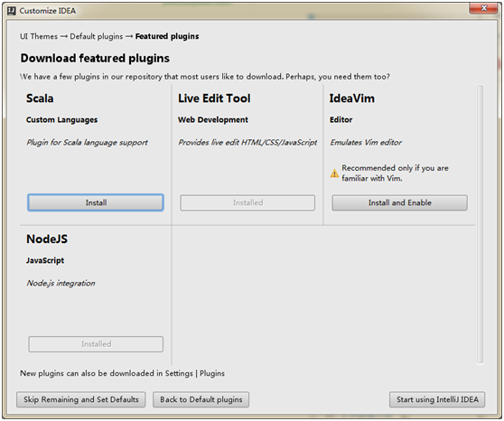The width and height of the screenshot is (504, 421).
Task: Select the Featured plugins breadcrumb step
Action: [x=167, y=36]
